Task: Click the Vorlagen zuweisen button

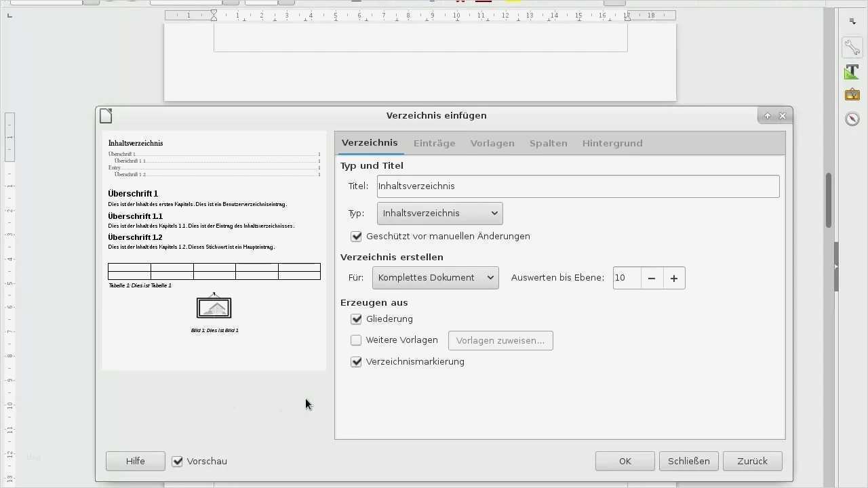Action: (x=500, y=340)
